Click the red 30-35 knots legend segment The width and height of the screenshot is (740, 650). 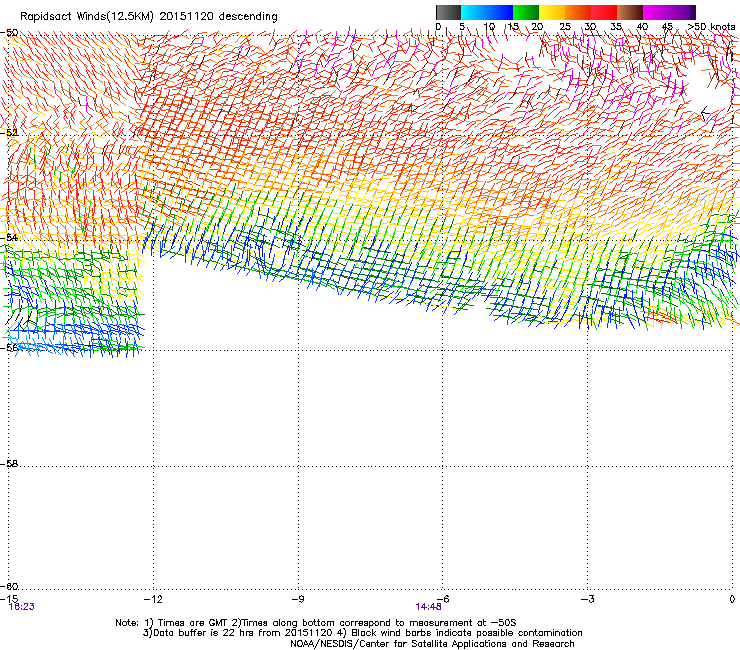tap(604, 12)
